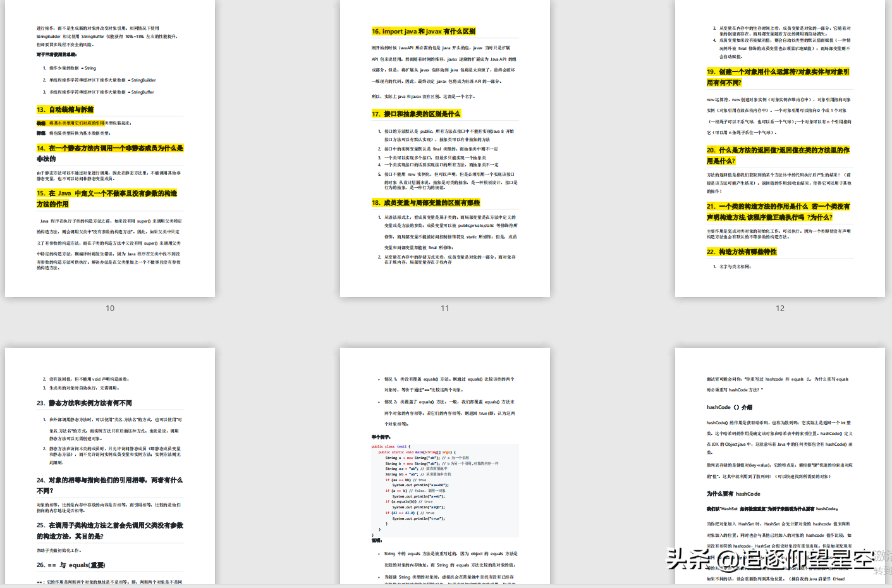Click heading 14 about 静态方法内调用非静态成员
This screenshot has width=892, height=588.
tap(110, 153)
